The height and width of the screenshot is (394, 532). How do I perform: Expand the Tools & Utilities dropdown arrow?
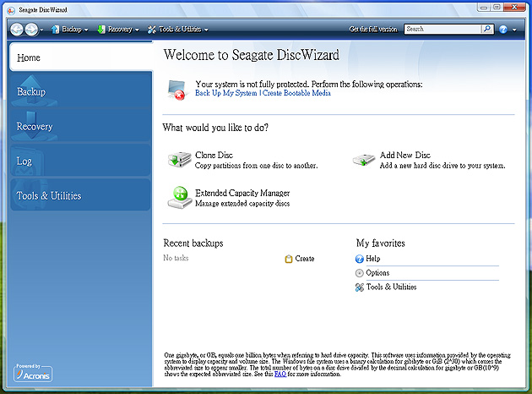coord(206,30)
